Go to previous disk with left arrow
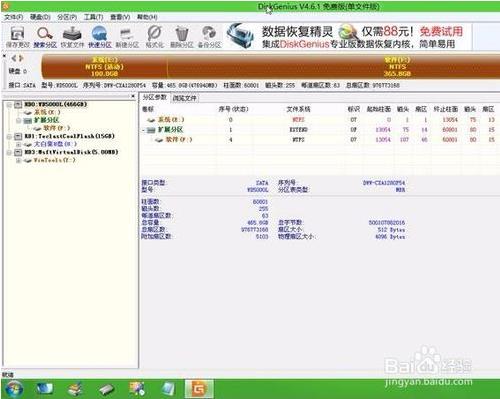The height and width of the screenshot is (399, 500). (x=14, y=58)
